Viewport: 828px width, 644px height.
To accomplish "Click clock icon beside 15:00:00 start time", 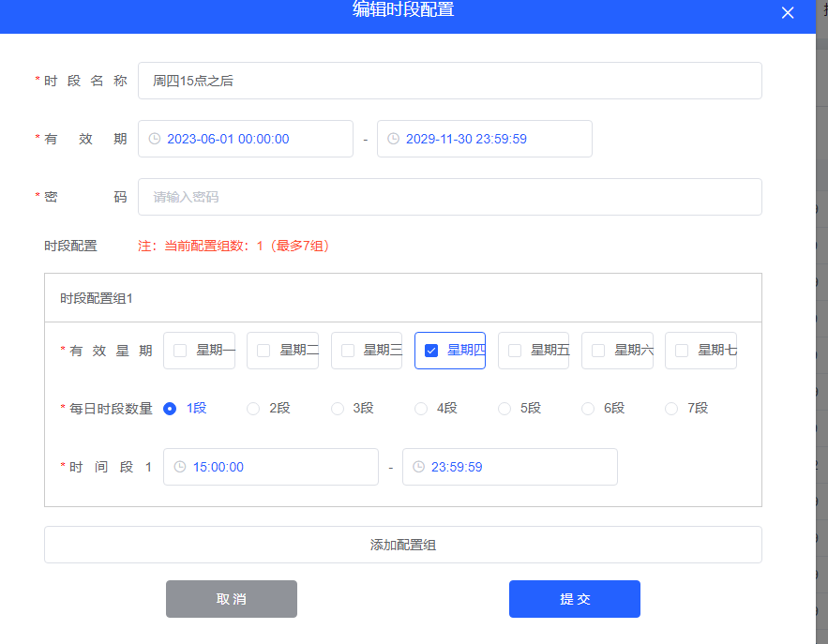I will click(x=180, y=467).
